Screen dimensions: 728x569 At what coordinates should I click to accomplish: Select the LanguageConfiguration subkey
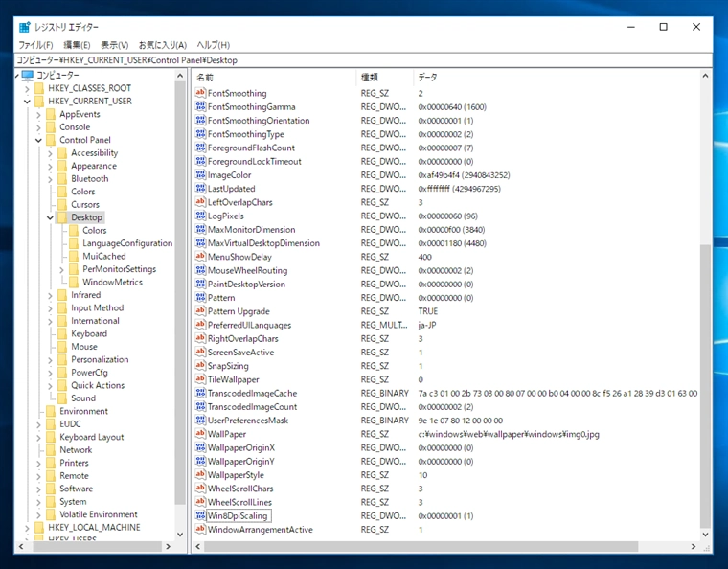click(x=127, y=243)
